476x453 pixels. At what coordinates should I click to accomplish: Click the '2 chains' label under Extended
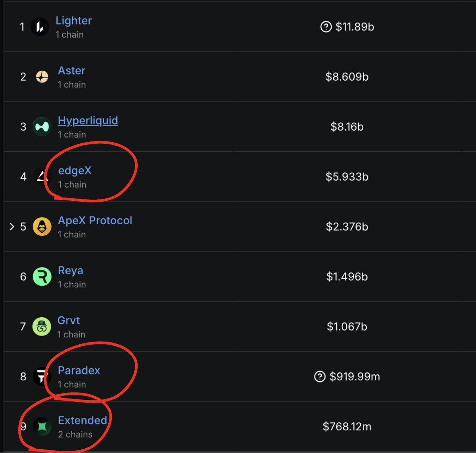click(74, 434)
